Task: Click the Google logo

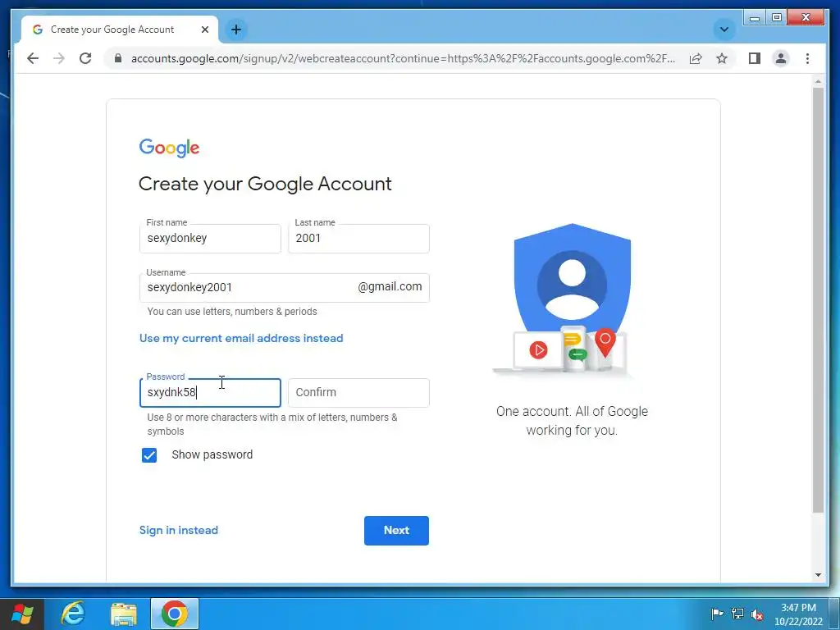Action: [169, 148]
